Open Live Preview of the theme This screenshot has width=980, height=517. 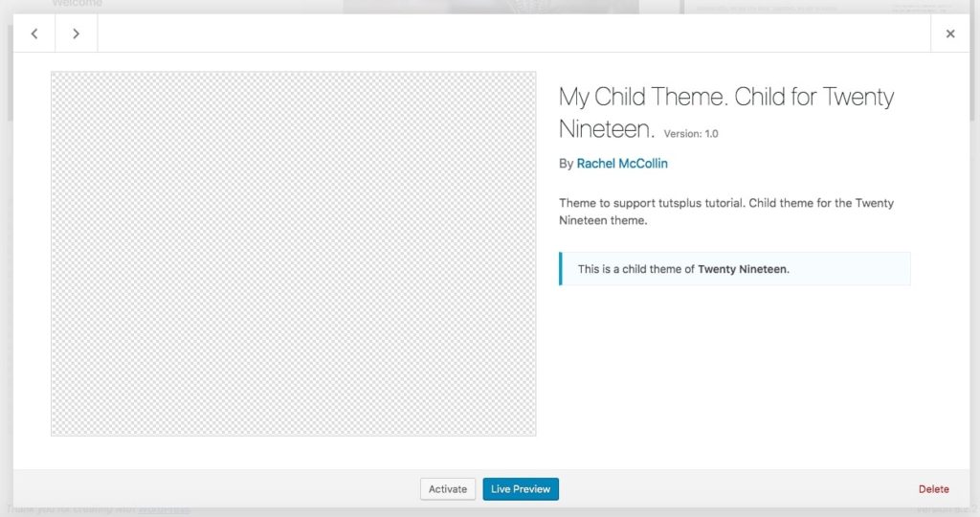[x=521, y=489]
